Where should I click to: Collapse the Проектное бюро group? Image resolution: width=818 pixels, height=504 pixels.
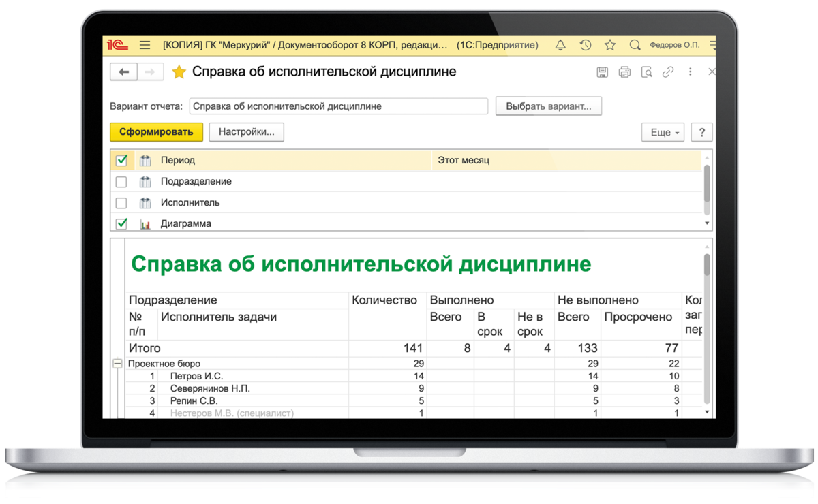(x=117, y=364)
